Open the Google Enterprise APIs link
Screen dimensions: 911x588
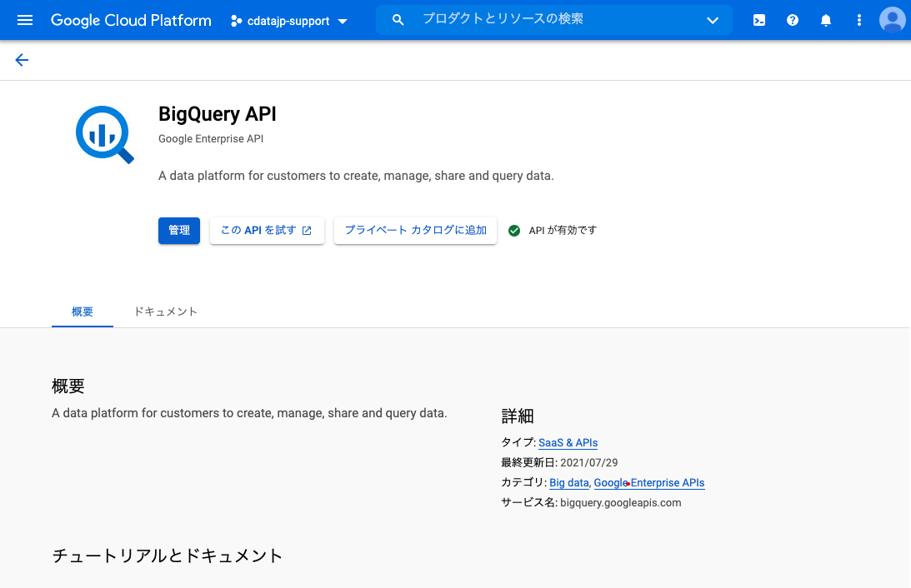pos(649,483)
